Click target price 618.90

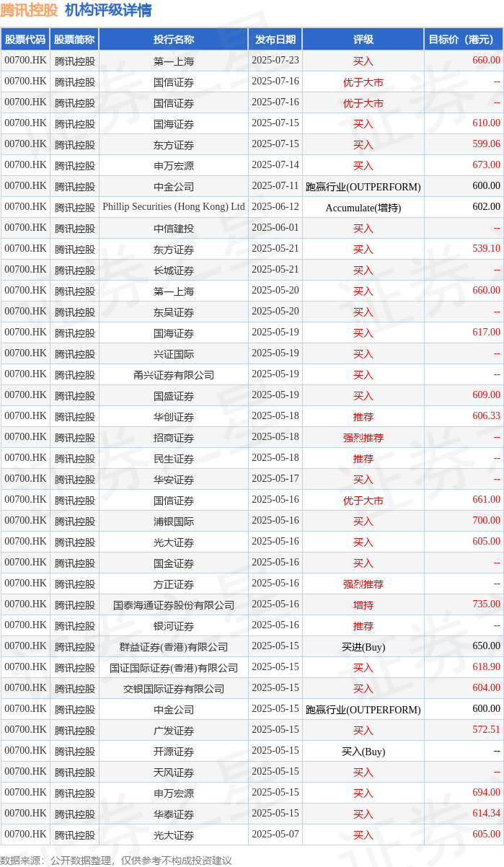pyautogui.click(x=486, y=667)
